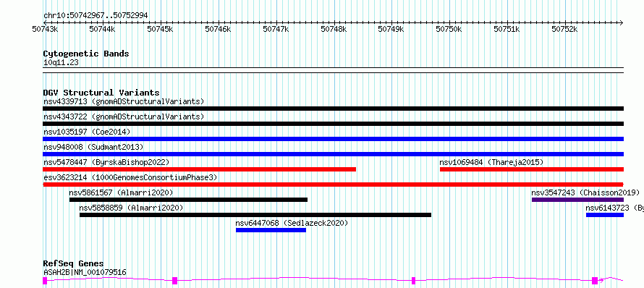Click the 50749k ruler tick label

[391, 29]
